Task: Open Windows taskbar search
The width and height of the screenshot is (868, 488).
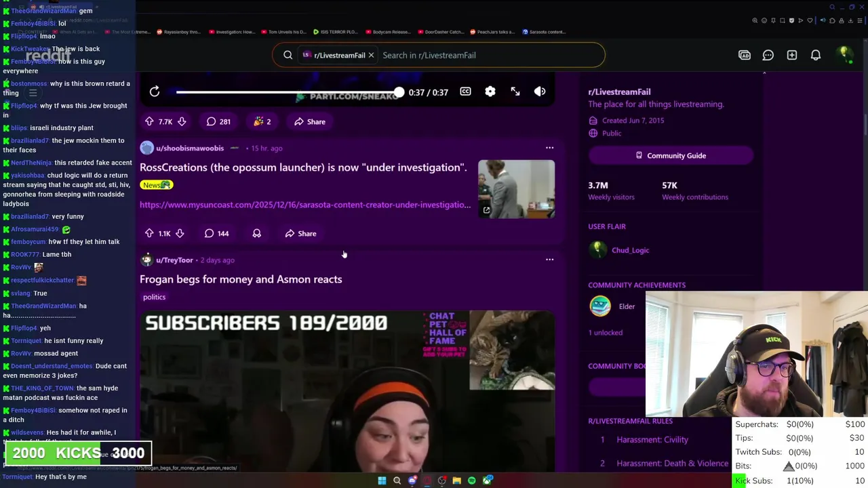Action: (397, 481)
